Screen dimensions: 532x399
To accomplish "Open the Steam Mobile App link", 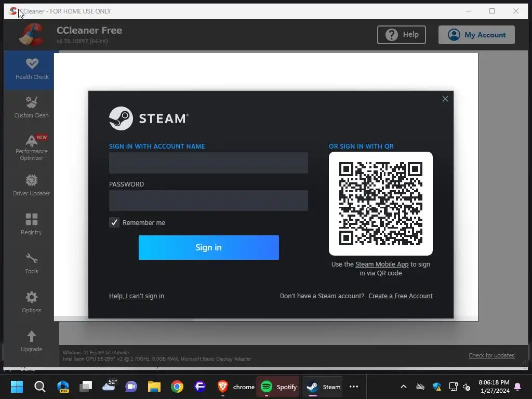I will [382, 264].
